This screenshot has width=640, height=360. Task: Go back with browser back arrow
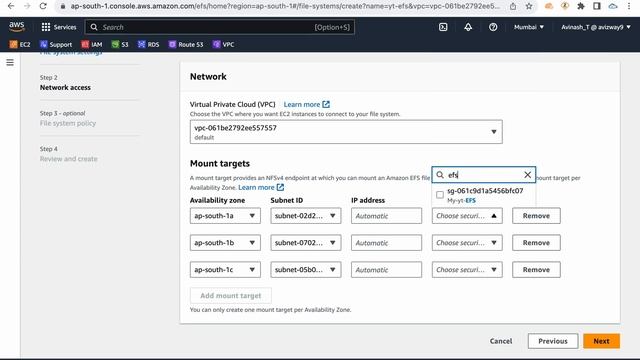pyautogui.click(x=11, y=6)
